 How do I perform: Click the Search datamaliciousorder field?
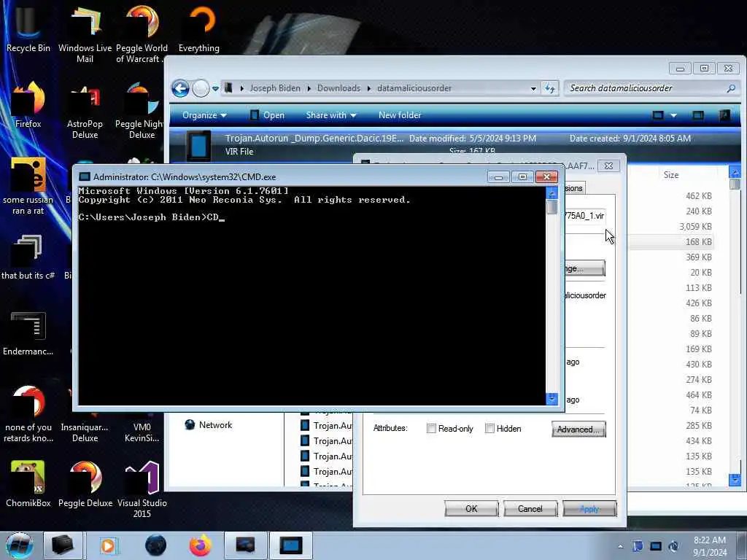(651, 88)
